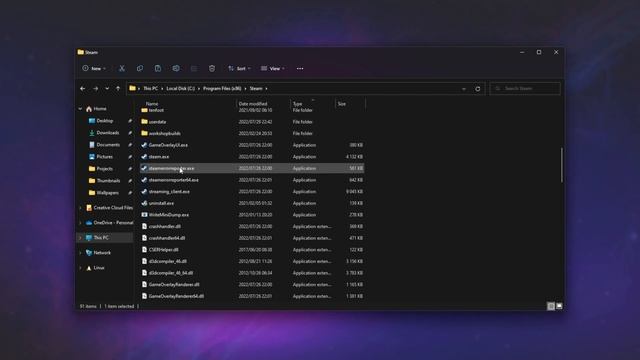640x360 pixels.
Task: Click the Share icon in toolbar
Action: pos(194,69)
